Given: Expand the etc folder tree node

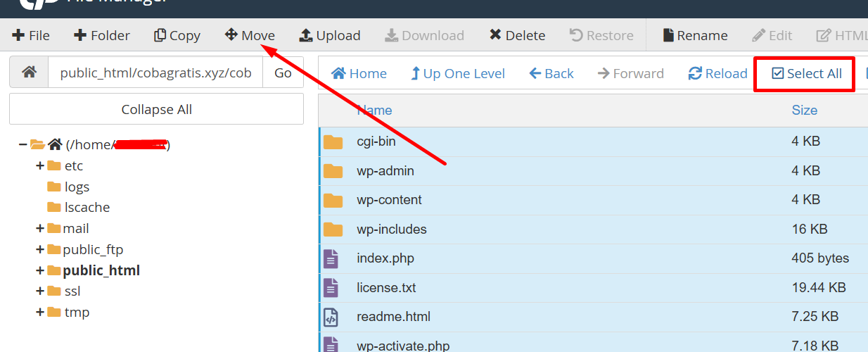Looking at the screenshot, I should pyautogui.click(x=40, y=166).
